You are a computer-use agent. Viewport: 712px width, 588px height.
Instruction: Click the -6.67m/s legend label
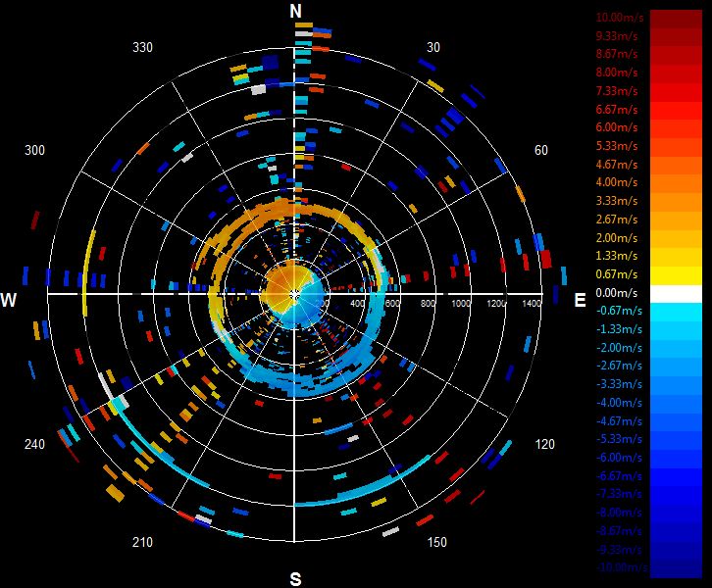619,476
